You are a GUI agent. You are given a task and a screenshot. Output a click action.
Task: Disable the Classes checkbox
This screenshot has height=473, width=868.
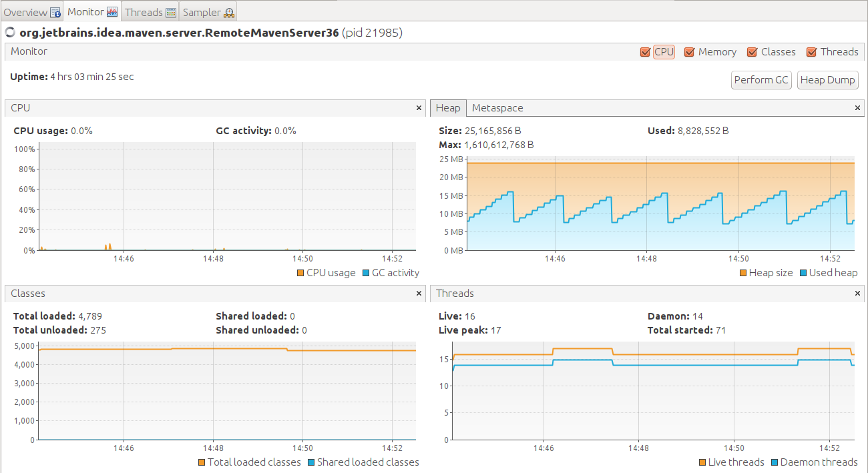point(752,52)
